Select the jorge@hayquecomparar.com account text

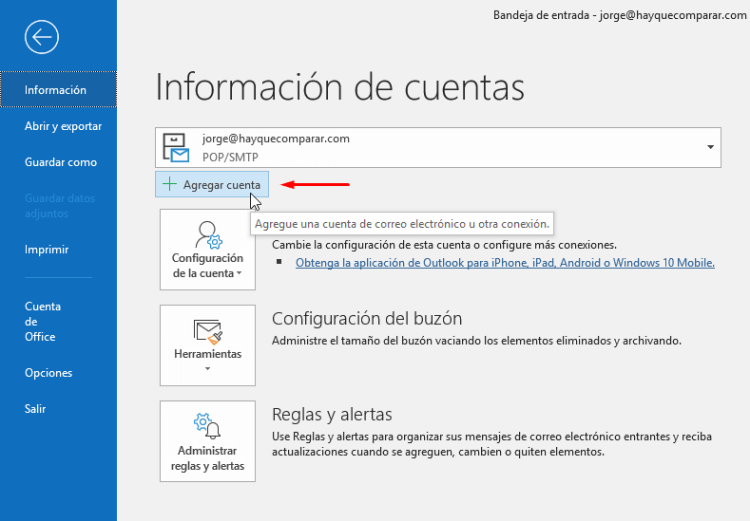(x=276, y=139)
